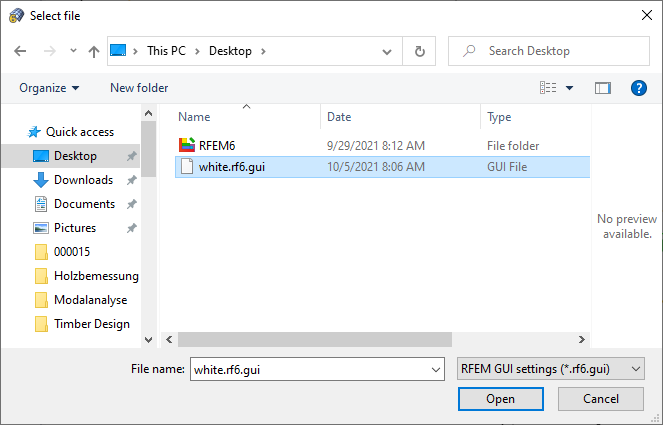Toggle the preview pane icon
663x425 pixels.
[602, 88]
